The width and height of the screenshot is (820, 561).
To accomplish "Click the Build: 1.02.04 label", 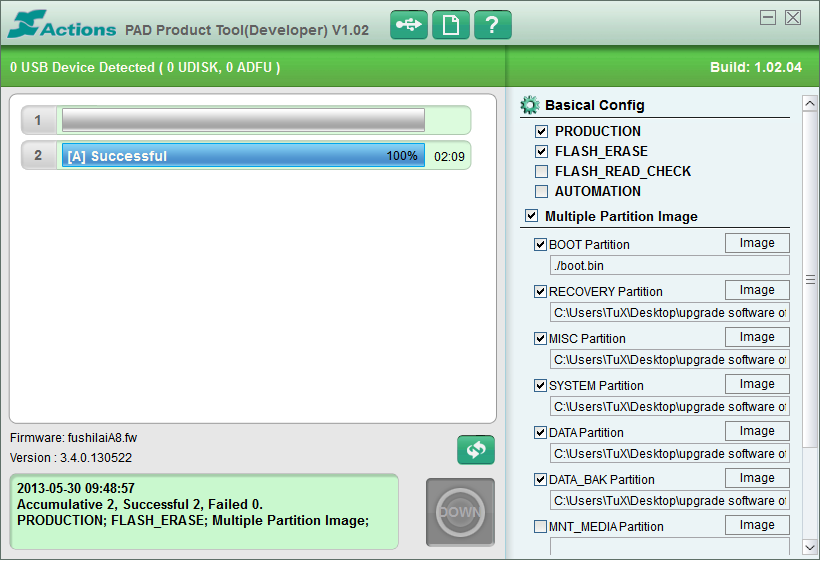I will pyautogui.click(x=756, y=67).
